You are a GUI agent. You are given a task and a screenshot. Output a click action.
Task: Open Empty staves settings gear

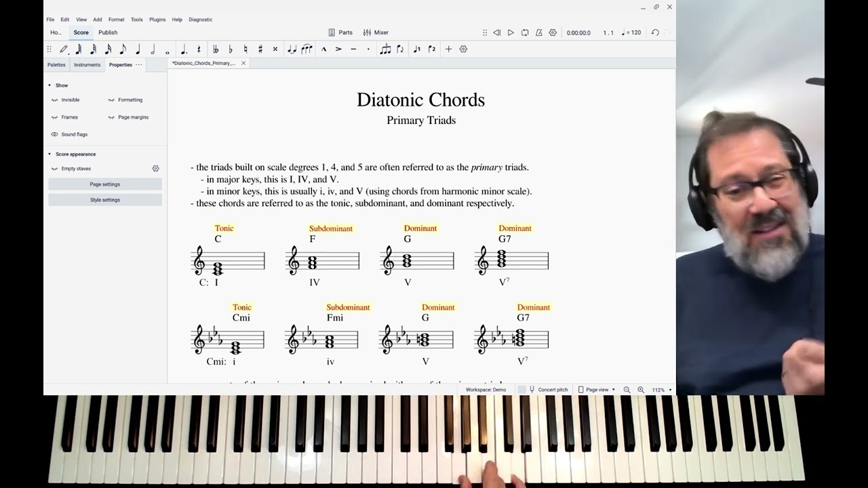coord(155,169)
